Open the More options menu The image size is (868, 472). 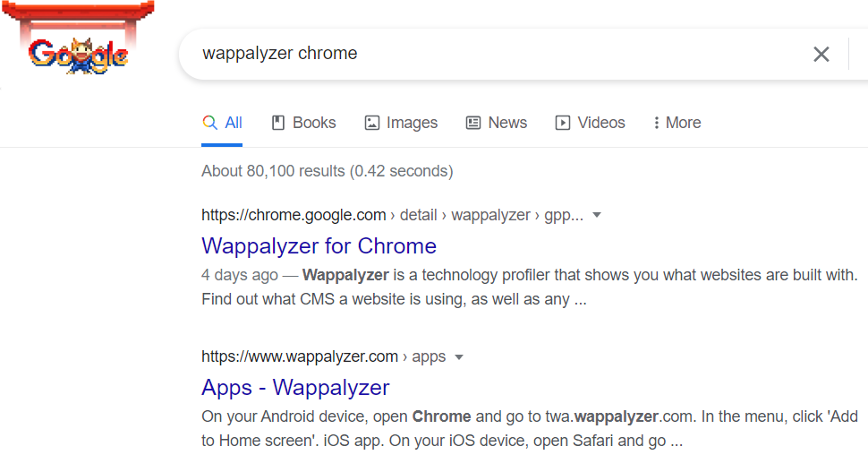(x=677, y=123)
